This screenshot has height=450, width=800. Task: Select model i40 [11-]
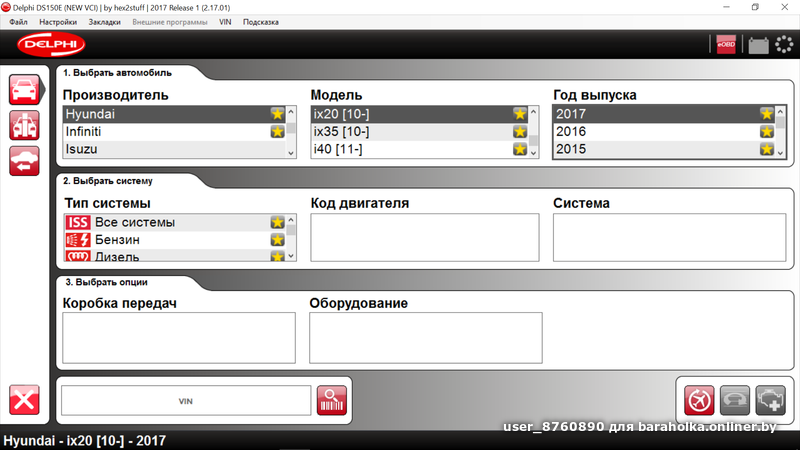click(x=419, y=149)
